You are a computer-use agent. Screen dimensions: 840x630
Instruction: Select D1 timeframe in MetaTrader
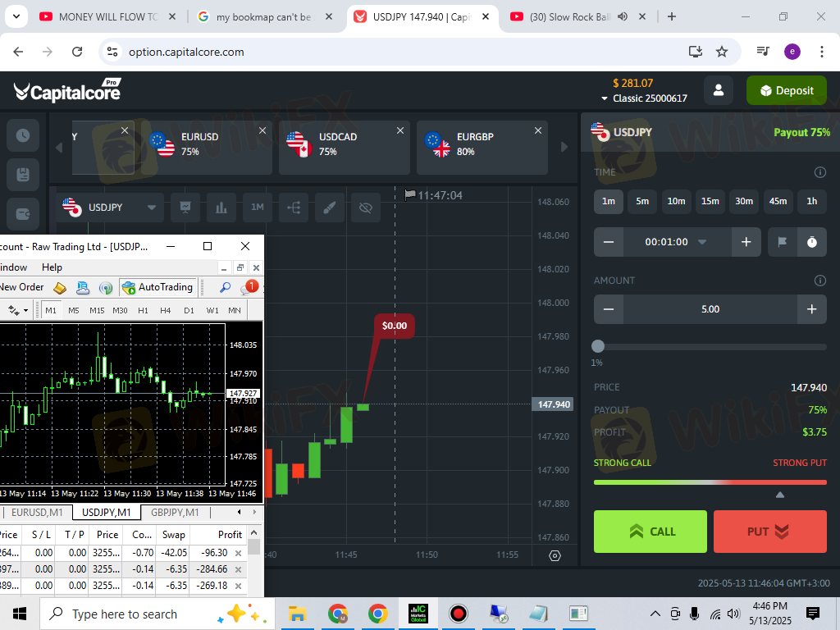(x=189, y=310)
